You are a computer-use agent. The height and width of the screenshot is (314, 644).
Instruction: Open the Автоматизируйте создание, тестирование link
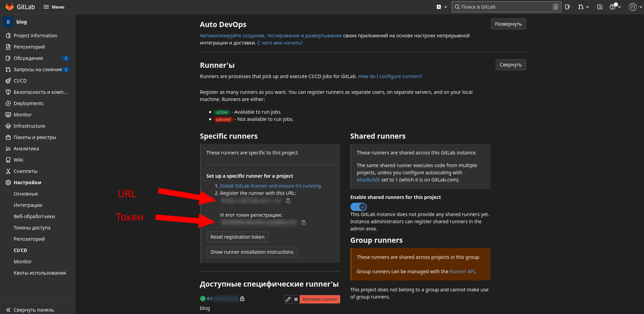click(271, 36)
